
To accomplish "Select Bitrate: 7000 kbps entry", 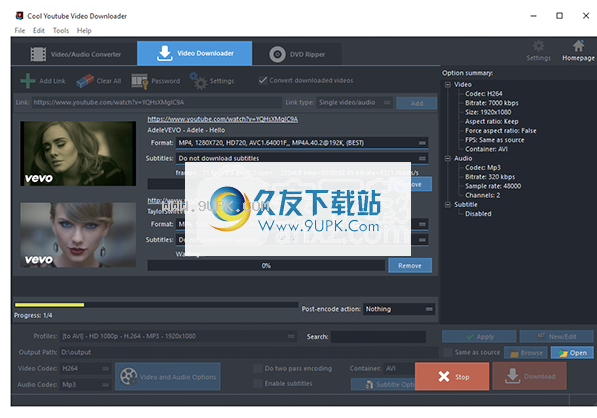I will pos(492,103).
